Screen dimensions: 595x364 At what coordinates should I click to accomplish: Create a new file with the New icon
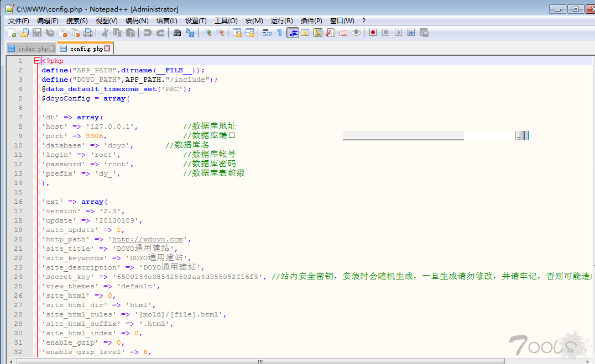coord(12,33)
